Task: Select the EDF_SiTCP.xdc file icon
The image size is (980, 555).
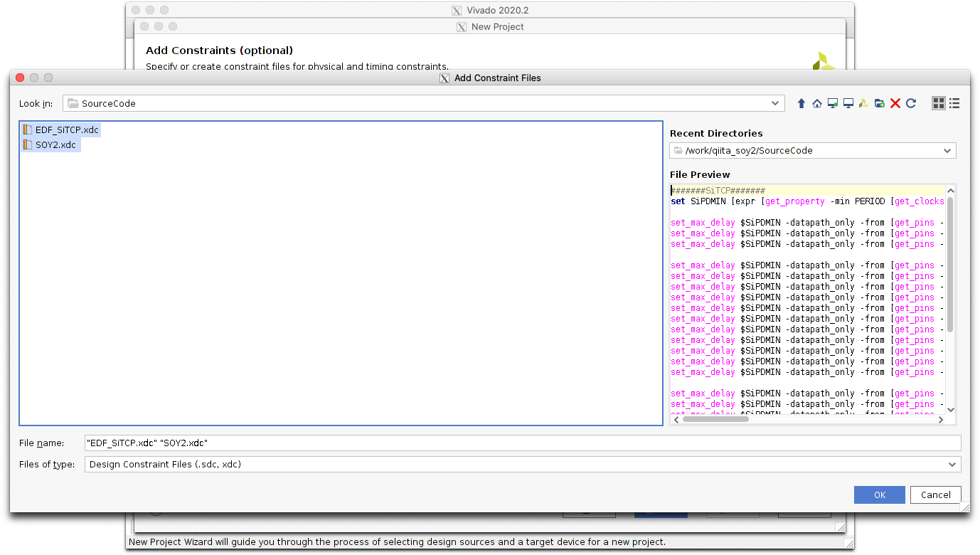Action: (x=28, y=130)
